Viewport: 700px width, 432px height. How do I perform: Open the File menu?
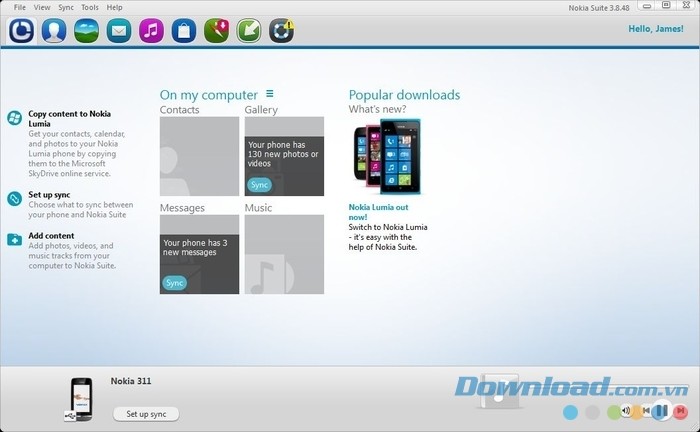[x=20, y=7]
